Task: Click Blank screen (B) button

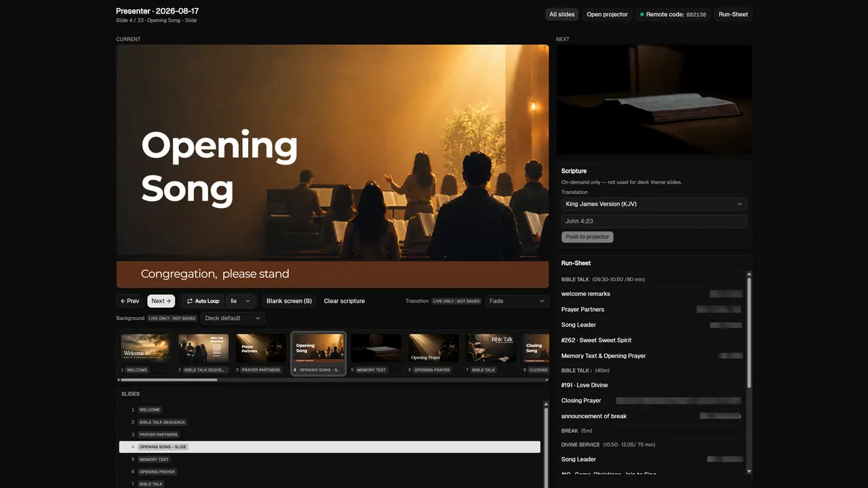Action: click(x=289, y=301)
